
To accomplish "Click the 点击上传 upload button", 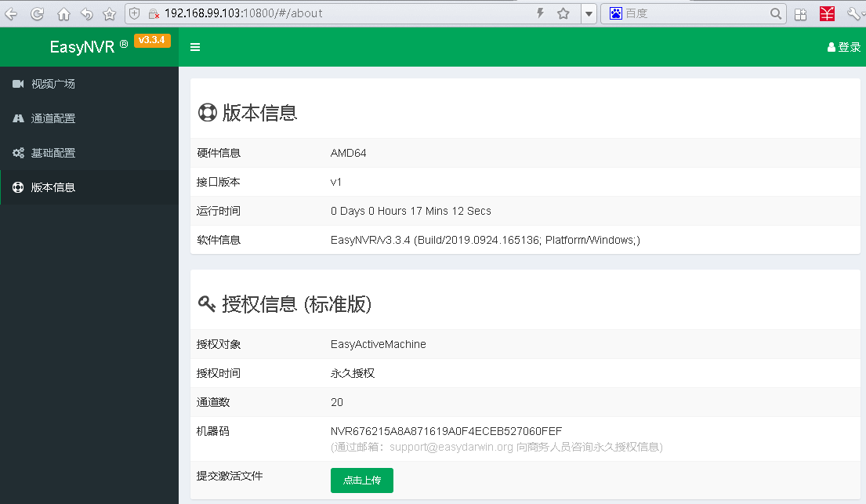I will pos(362,480).
